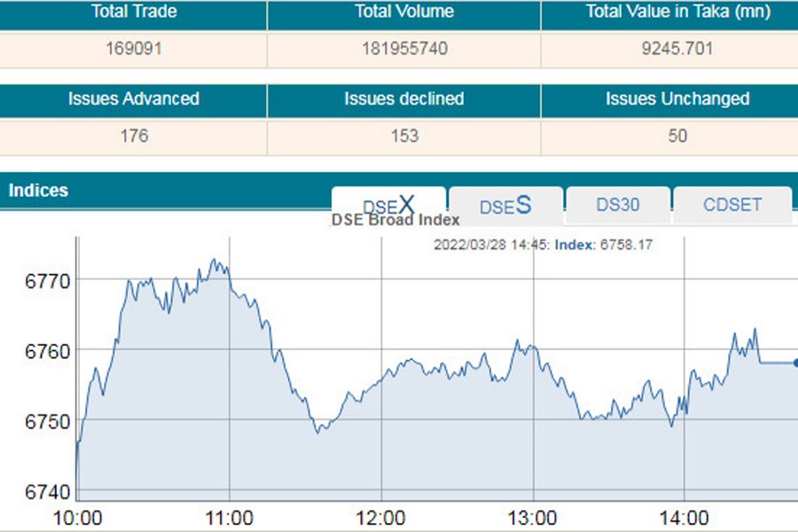This screenshot has width=798, height=532.
Task: Click the Total Volume column header
Action: pos(403,12)
